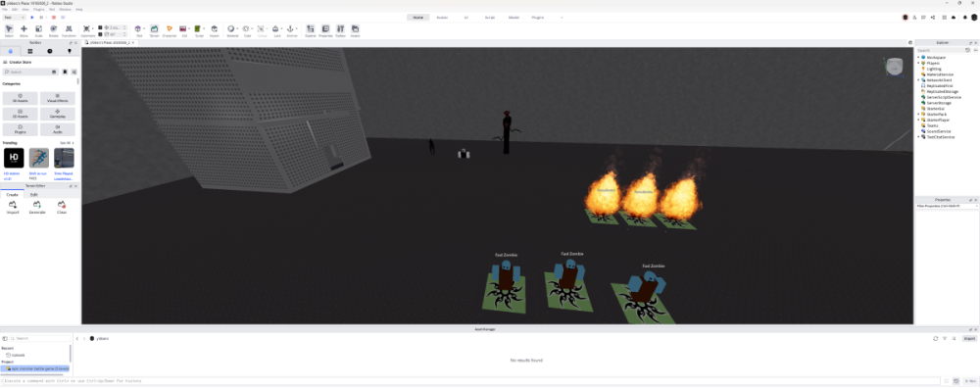The width and height of the screenshot is (980, 389).
Task: Switch to the Model ribbon tab
Action: coord(514,18)
